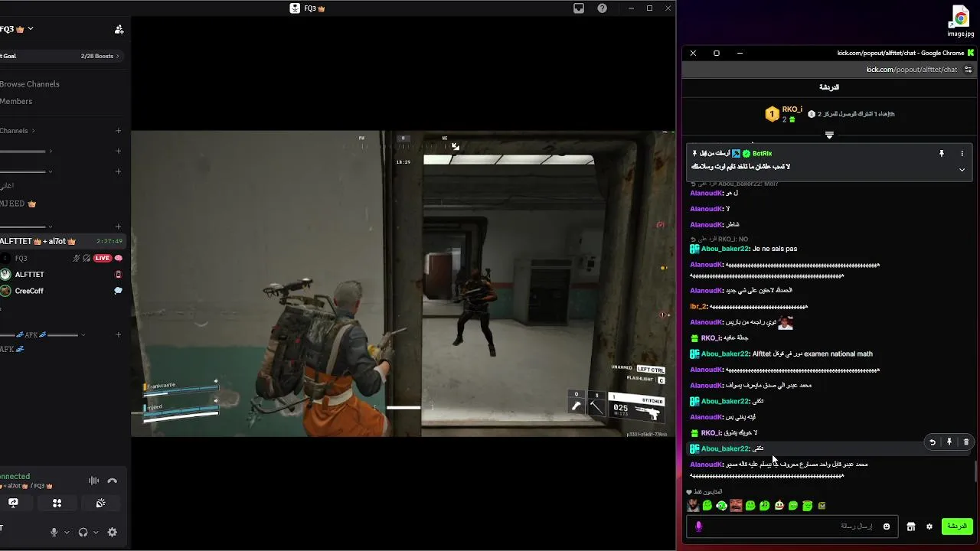This screenshot has width=980, height=551.
Task: Open microphone input options arrow
Action: coord(67,533)
